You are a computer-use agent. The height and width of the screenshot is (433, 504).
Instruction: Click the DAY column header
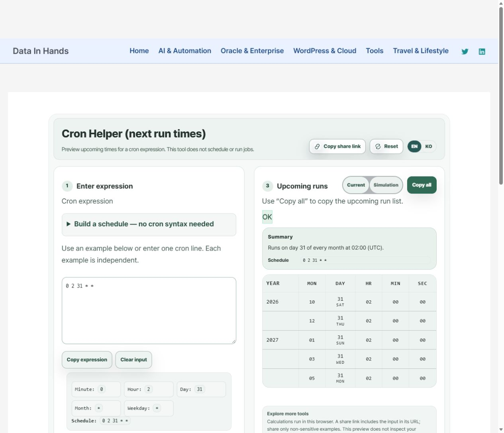(340, 284)
